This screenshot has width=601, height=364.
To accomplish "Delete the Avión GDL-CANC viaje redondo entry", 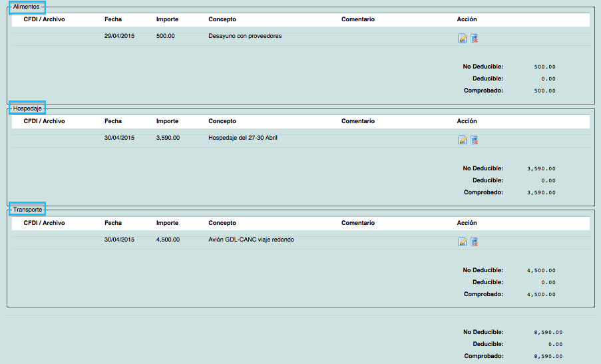I will point(474,242).
